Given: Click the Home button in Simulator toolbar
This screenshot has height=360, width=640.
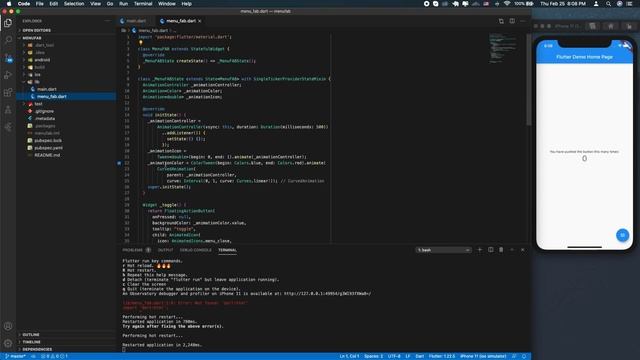Looking at the screenshot, I should tap(611, 26).
